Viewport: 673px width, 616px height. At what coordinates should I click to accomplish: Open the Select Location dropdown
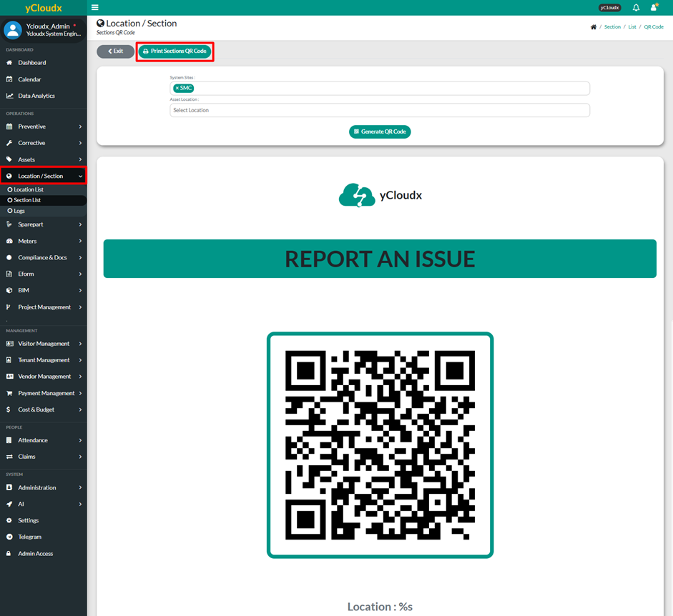[x=380, y=110]
